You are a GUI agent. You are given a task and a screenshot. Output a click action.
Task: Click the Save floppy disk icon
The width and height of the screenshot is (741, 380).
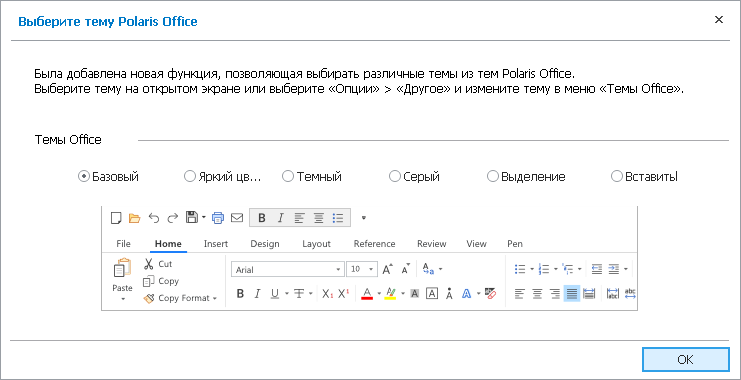pos(192,217)
